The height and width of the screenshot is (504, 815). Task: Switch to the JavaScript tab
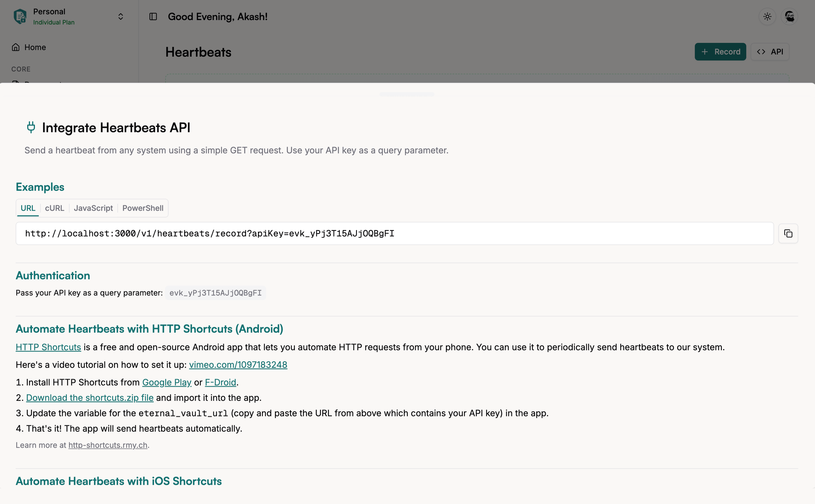point(93,208)
